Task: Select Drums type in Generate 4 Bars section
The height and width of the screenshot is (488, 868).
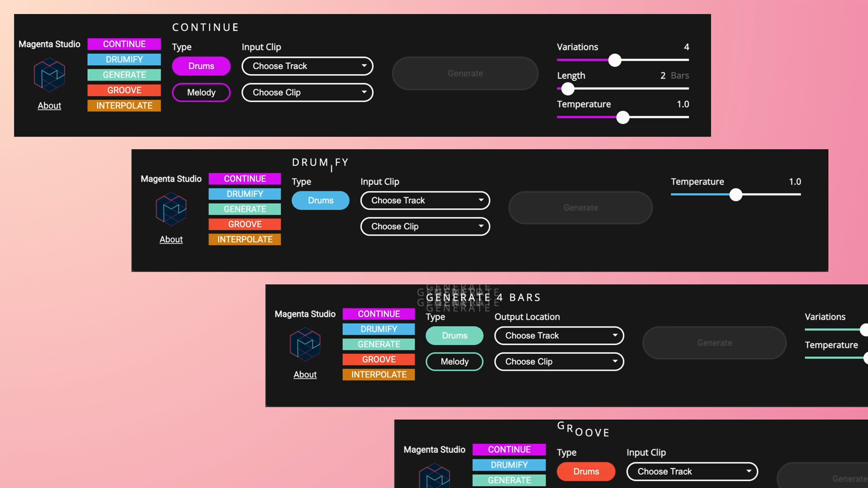Action: pos(454,335)
